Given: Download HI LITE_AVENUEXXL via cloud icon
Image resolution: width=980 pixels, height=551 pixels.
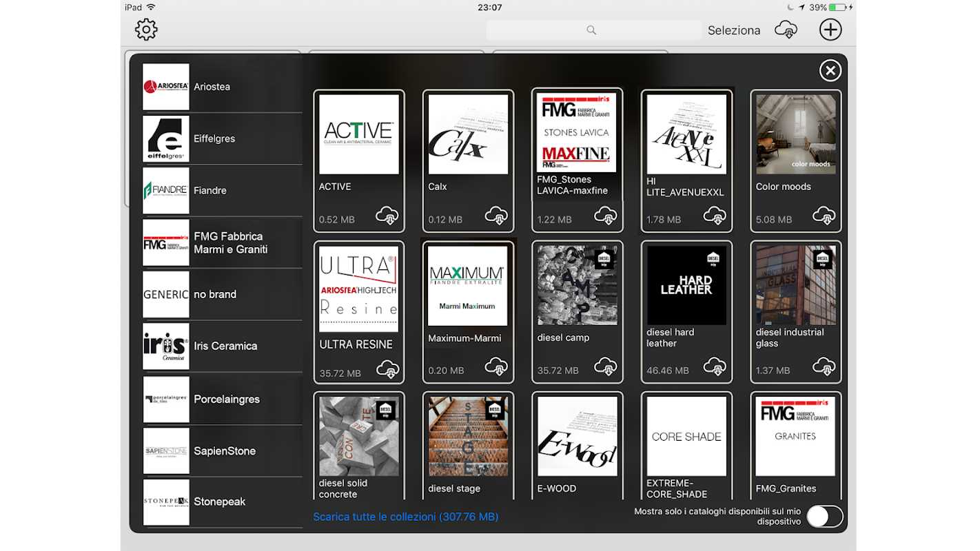Looking at the screenshot, I should pyautogui.click(x=715, y=216).
